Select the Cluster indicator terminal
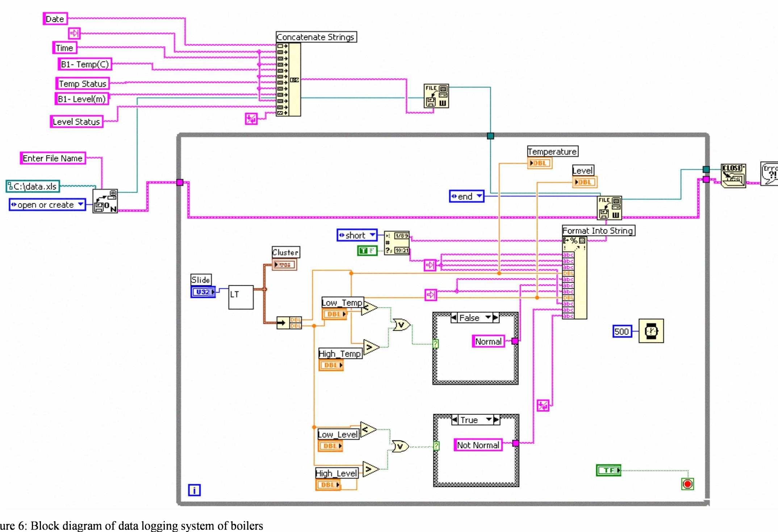The image size is (778, 532). tap(285, 265)
